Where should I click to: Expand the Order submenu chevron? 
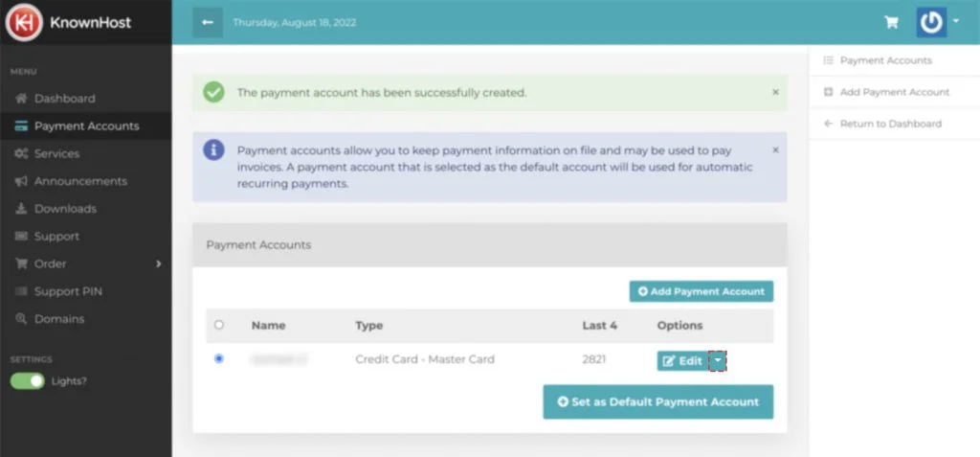pyautogui.click(x=158, y=263)
